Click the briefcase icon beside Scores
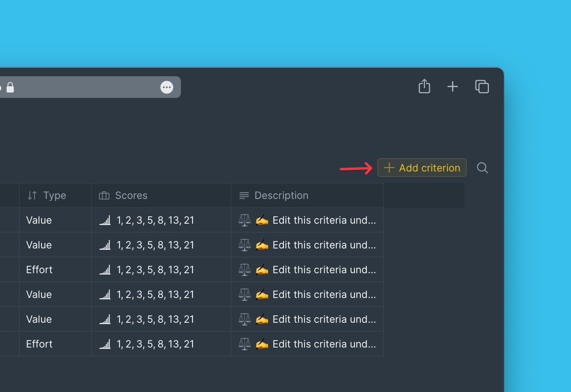The height and width of the screenshot is (392, 571). (x=104, y=195)
